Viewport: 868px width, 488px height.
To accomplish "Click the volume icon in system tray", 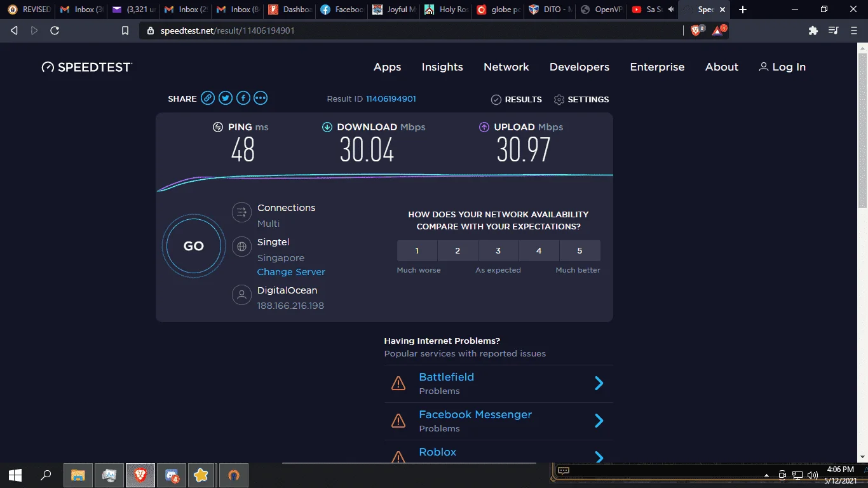I will click(812, 475).
